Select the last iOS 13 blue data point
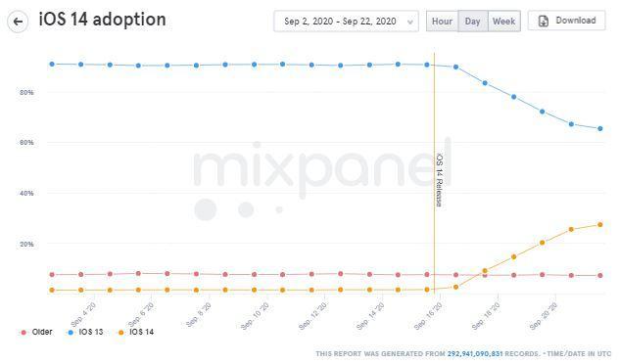The width and height of the screenshot is (619, 364). tap(600, 128)
